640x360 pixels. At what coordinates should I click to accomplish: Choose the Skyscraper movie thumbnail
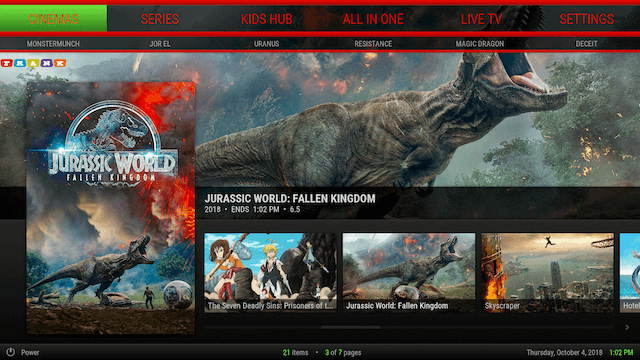pyautogui.click(x=548, y=273)
